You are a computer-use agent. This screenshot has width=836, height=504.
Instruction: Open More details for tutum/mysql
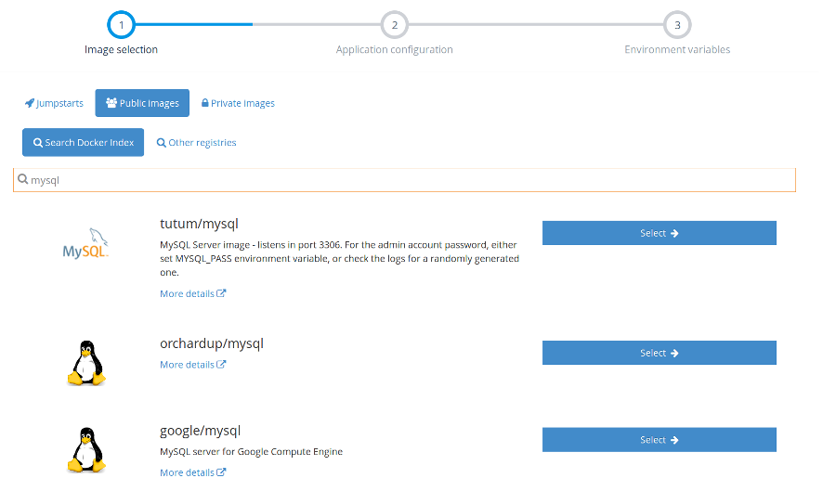(x=193, y=293)
